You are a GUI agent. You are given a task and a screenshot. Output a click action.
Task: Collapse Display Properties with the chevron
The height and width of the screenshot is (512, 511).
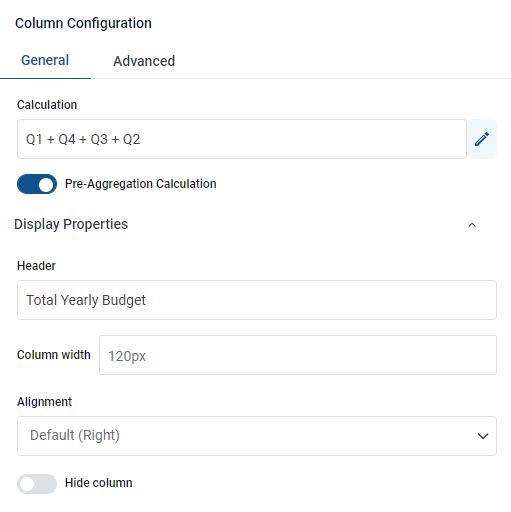472,225
